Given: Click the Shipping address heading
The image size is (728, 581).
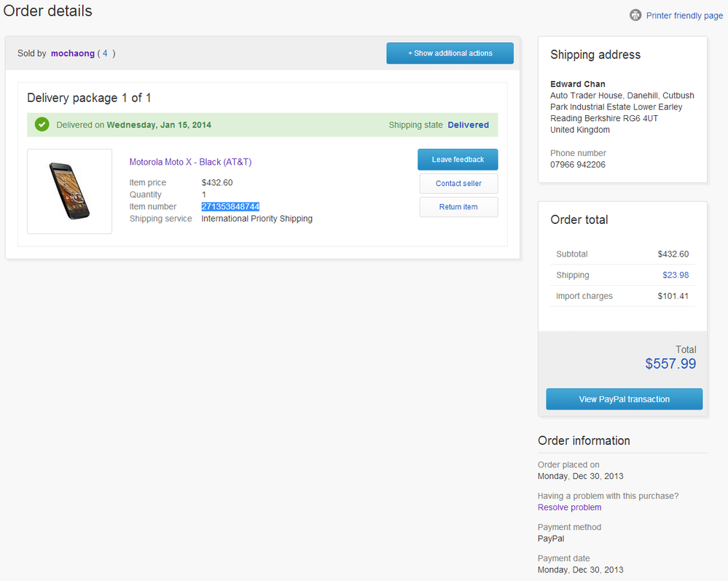Looking at the screenshot, I should [x=595, y=55].
